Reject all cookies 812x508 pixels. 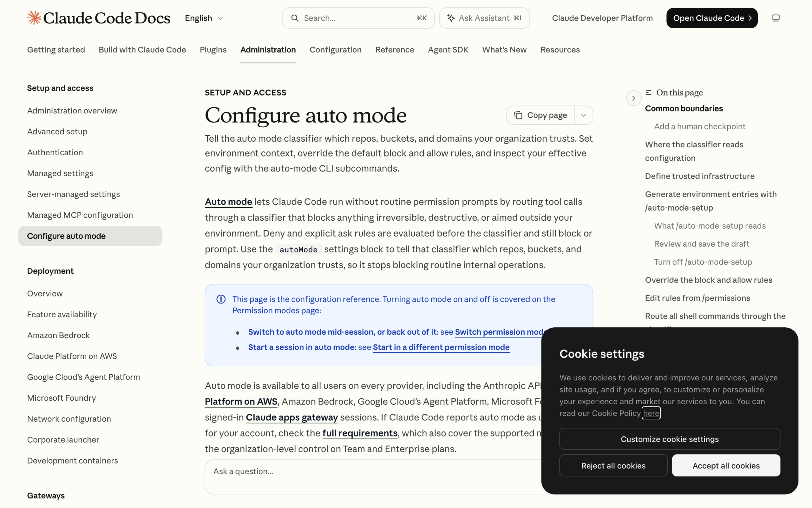pos(613,465)
